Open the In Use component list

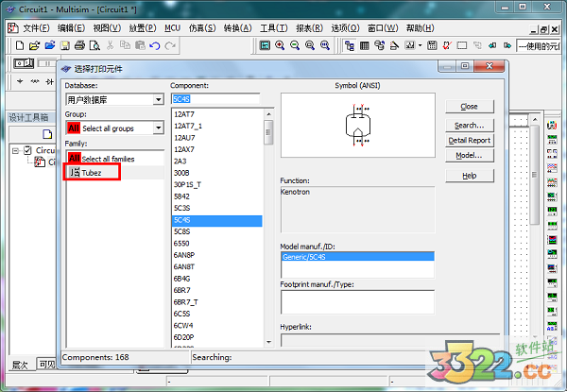[539, 46]
